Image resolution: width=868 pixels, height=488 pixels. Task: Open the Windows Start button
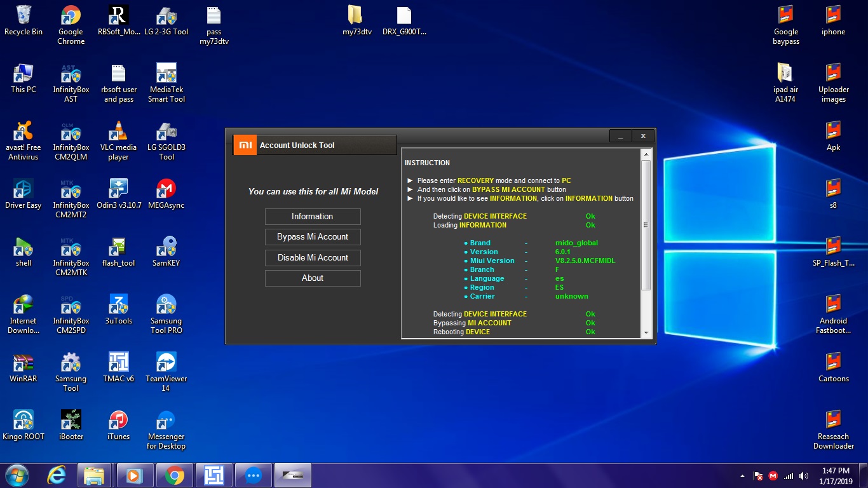pos(17,475)
